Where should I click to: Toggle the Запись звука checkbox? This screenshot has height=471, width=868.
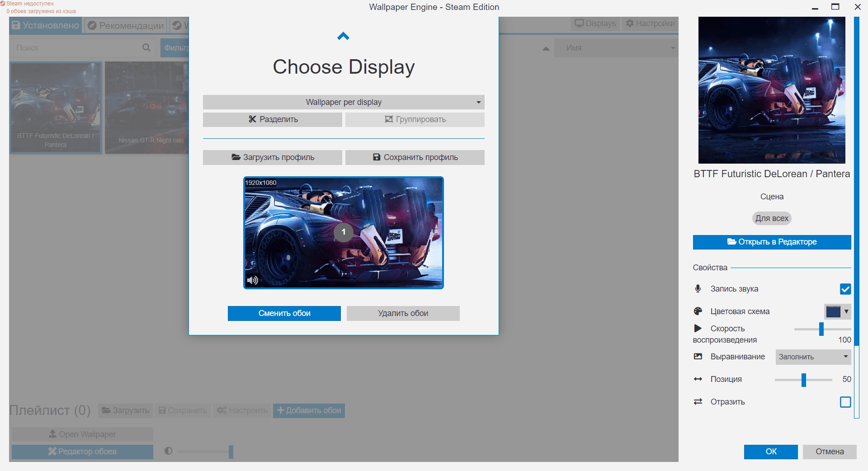click(x=845, y=289)
